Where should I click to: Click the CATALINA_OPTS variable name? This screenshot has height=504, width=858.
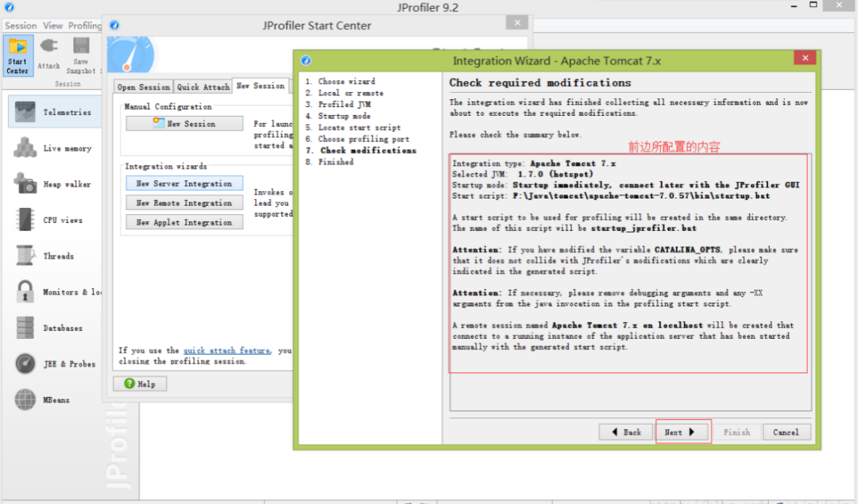point(687,250)
